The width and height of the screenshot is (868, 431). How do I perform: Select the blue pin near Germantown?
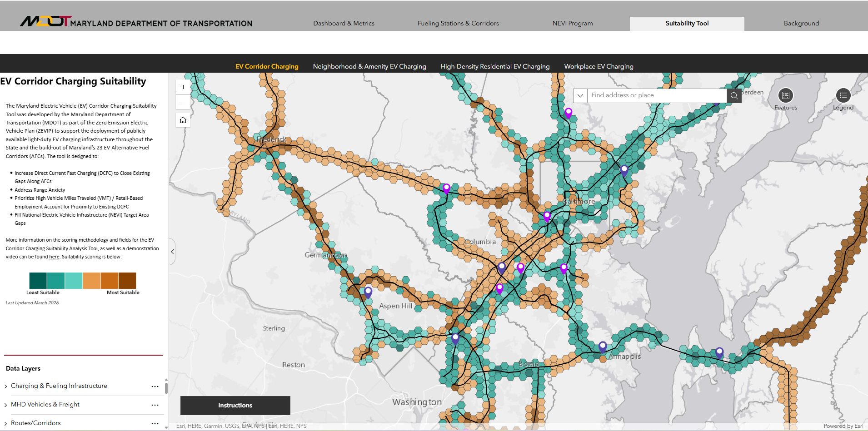[368, 292]
